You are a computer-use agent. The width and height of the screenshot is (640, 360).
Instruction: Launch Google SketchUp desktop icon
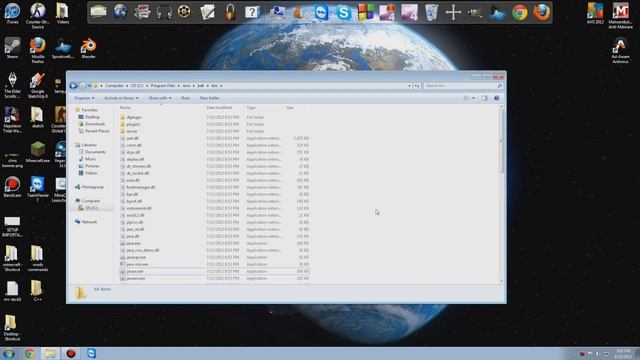38,85
